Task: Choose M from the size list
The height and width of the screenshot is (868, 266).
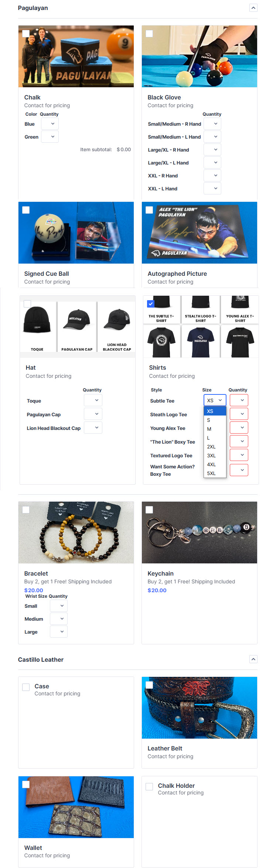Action: click(215, 429)
